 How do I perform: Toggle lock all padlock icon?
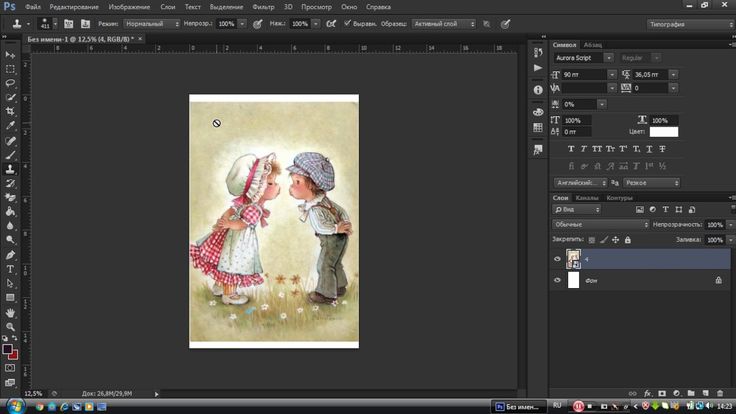(x=628, y=240)
